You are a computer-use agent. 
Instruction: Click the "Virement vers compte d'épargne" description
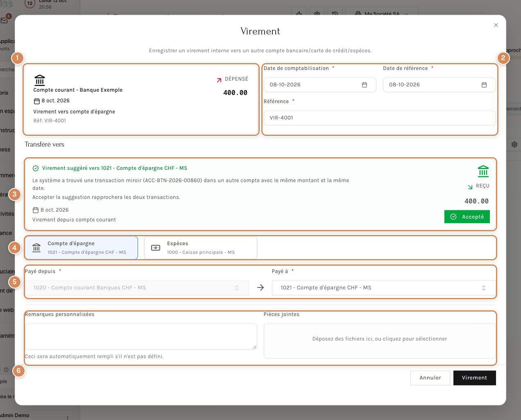point(74,112)
